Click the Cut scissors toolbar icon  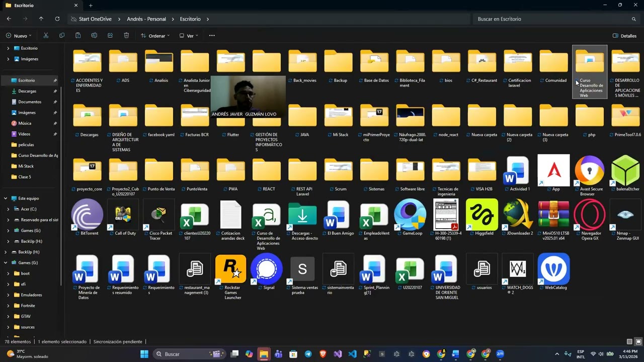pos(46,36)
